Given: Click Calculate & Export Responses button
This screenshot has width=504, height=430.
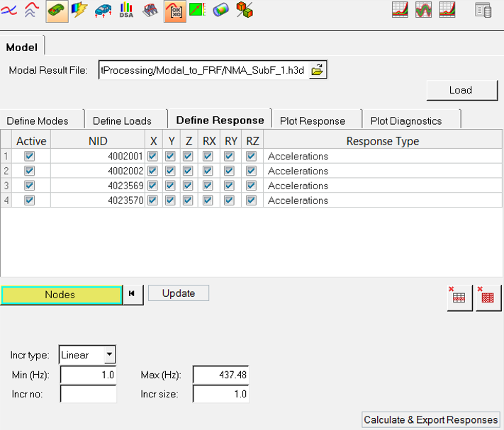Looking at the screenshot, I should point(430,419).
